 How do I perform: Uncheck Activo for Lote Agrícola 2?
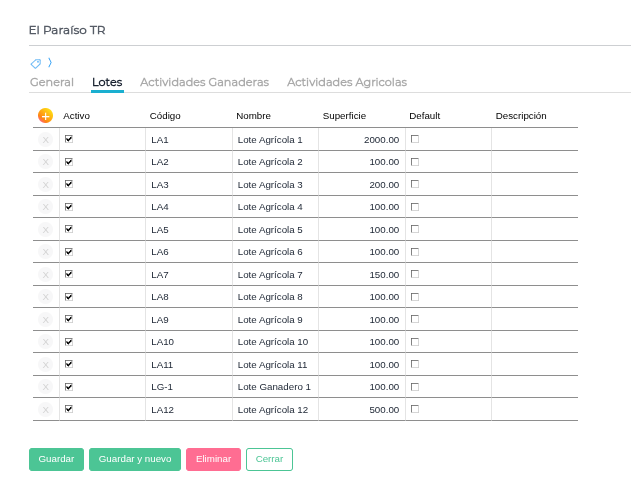tap(69, 161)
